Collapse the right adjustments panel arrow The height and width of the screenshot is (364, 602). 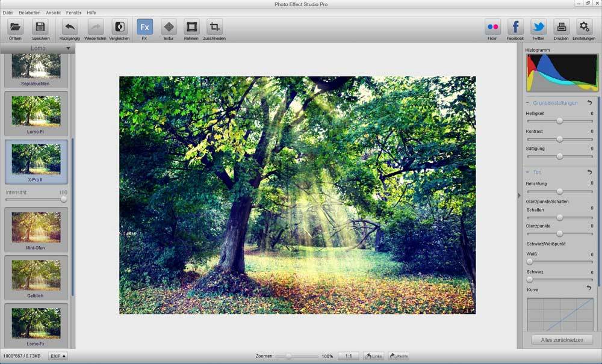click(x=519, y=196)
